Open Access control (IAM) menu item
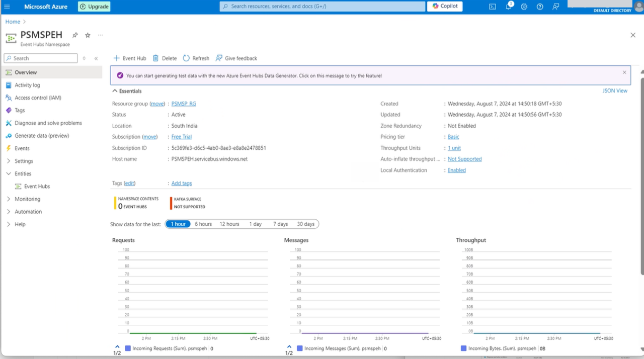Image resolution: width=644 pixels, height=359 pixels. [38, 98]
